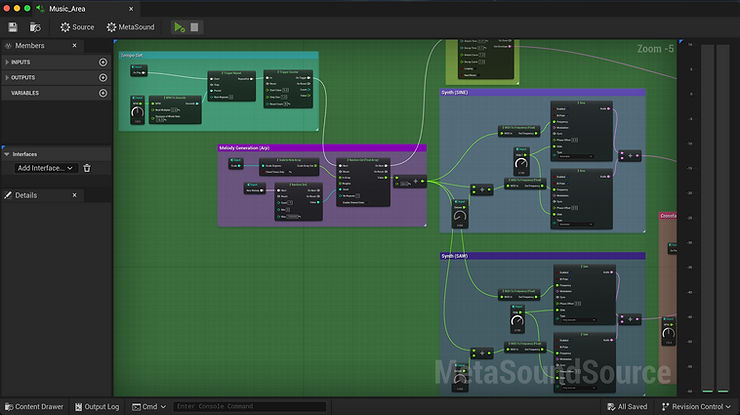The image size is (740, 415).
Task: Add a new output with plus icon
Action: 103,77
